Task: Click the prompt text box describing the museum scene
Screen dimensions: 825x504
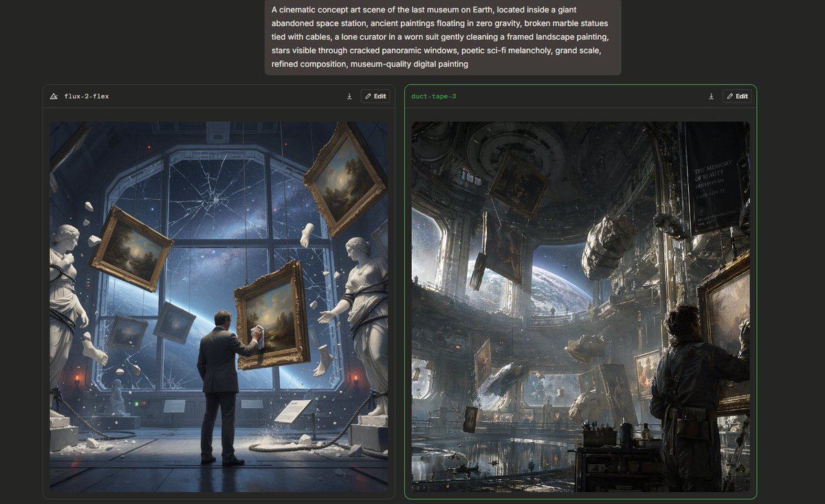Action: pos(442,36)
